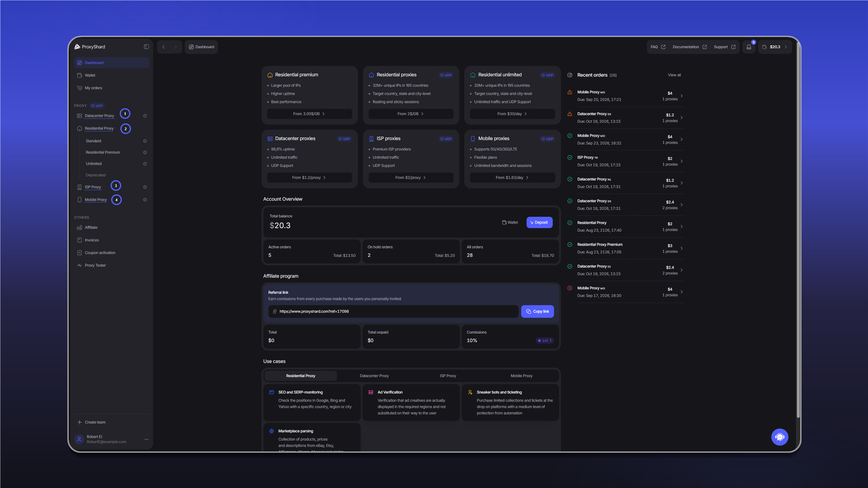Viewport: 868px width, 488px height.
Task: Click the Proxy Tester sidebar icon
Action: click(80, 266)
